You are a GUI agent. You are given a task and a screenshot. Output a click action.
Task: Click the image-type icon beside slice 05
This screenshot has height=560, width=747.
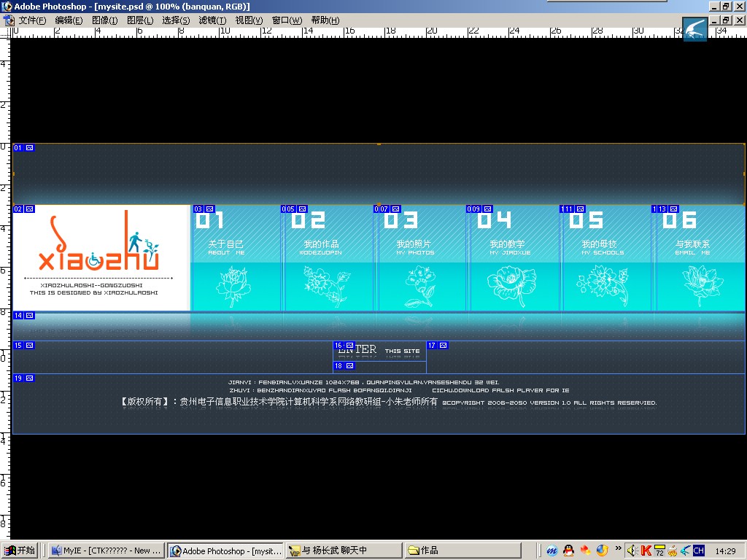[x=302, y=209]
